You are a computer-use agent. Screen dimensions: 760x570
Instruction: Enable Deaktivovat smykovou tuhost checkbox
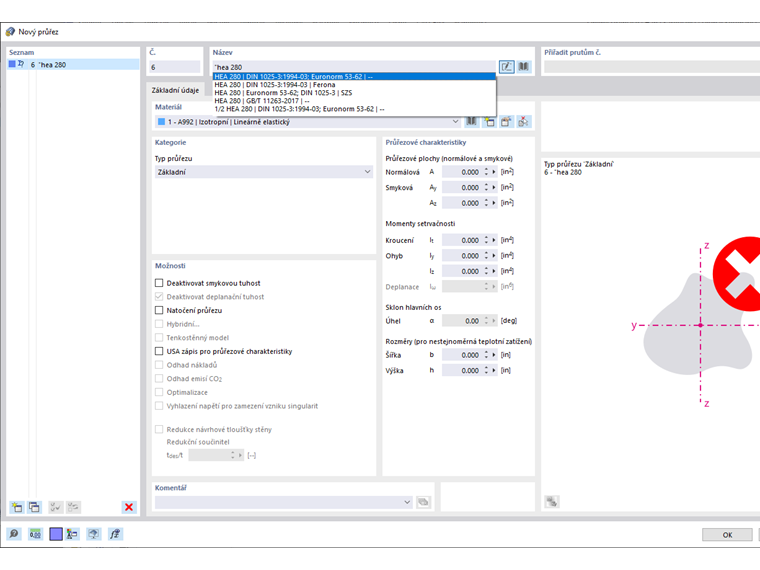click(159, 283)
